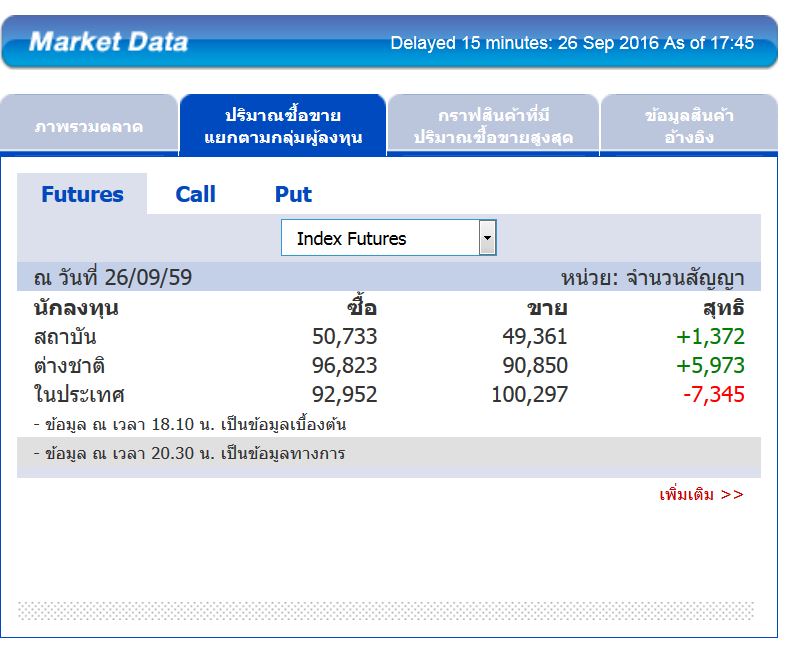Open the Put sub-tab

click(293, 194)
